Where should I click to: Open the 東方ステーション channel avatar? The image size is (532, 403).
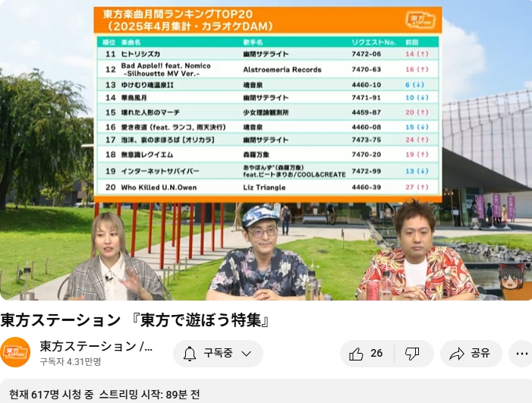coord(15,352)
